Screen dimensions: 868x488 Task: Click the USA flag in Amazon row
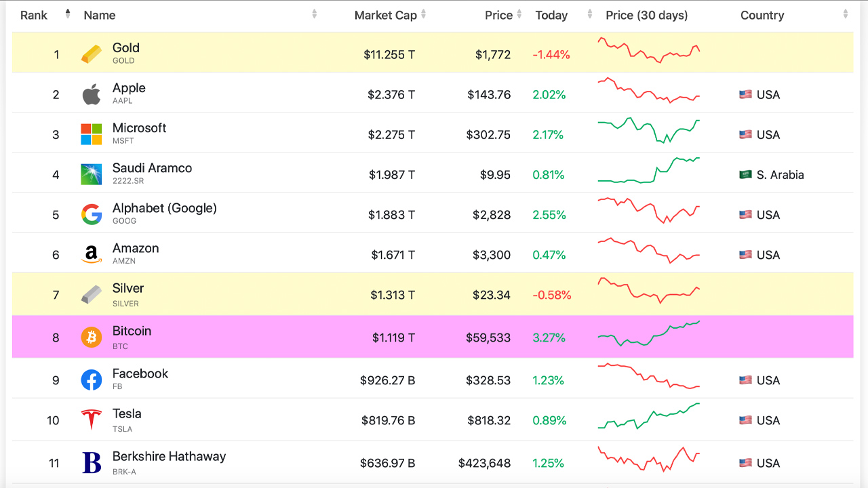pyautogui.click(x=745, y=255)
